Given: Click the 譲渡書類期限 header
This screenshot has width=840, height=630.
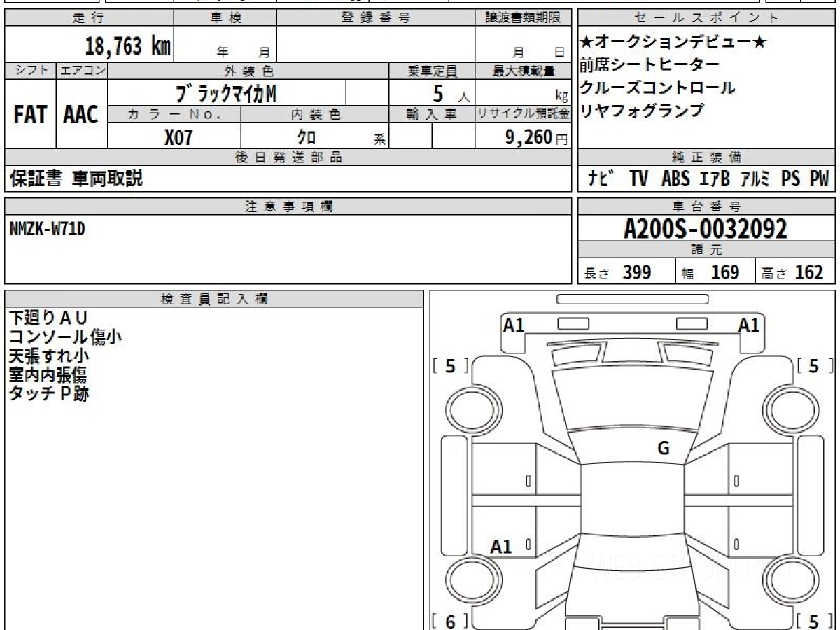Looking at the screenshot, I should point(524,18).
